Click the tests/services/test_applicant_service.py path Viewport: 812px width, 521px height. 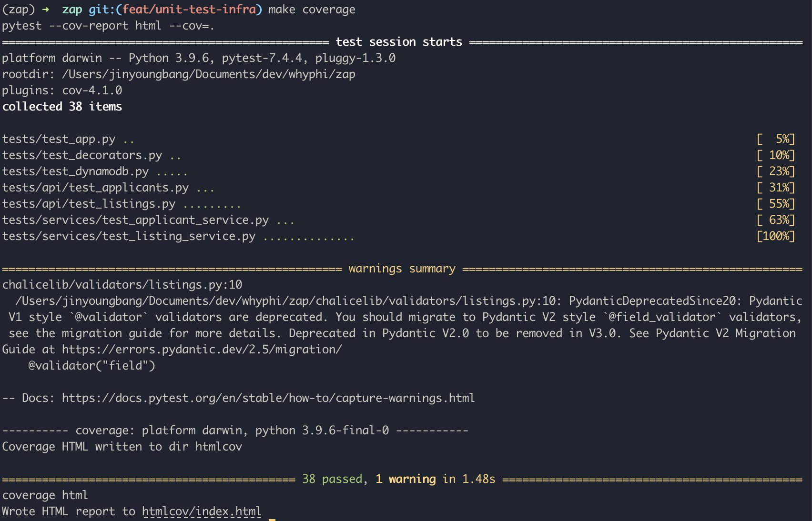(x=135, y=220)
